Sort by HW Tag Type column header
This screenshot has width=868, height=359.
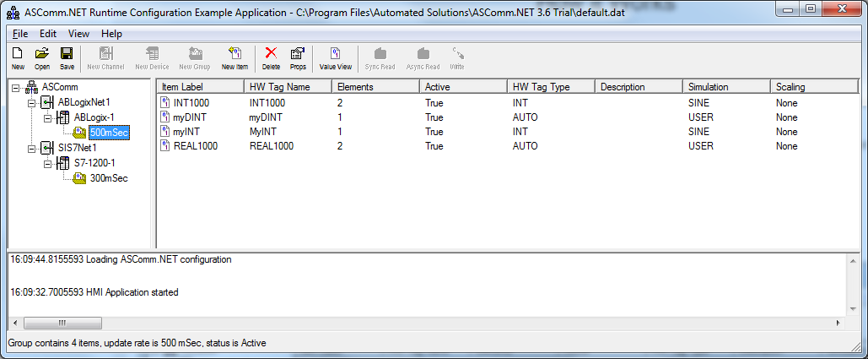coord(551,87)
